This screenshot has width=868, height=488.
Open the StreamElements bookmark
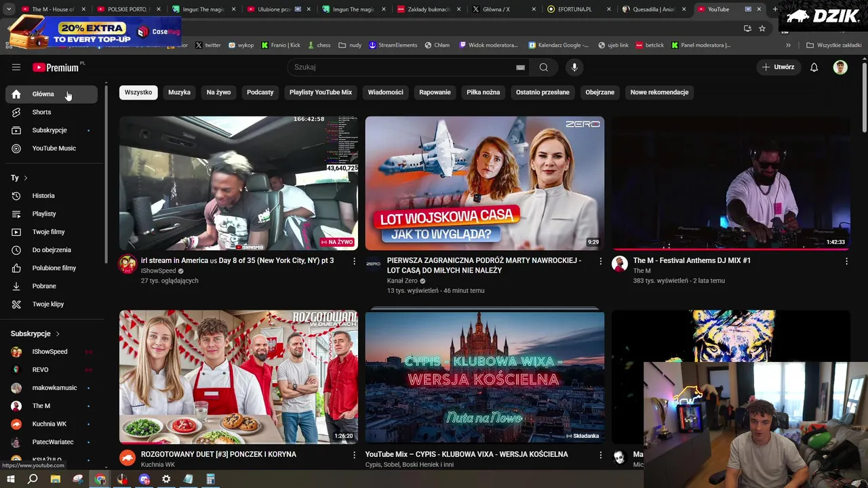click(x=393, y=45)
